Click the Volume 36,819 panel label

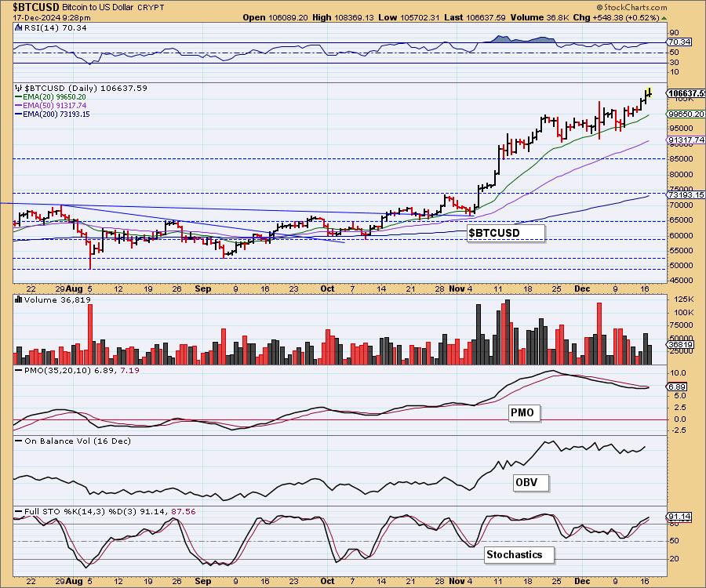(57, 299)
